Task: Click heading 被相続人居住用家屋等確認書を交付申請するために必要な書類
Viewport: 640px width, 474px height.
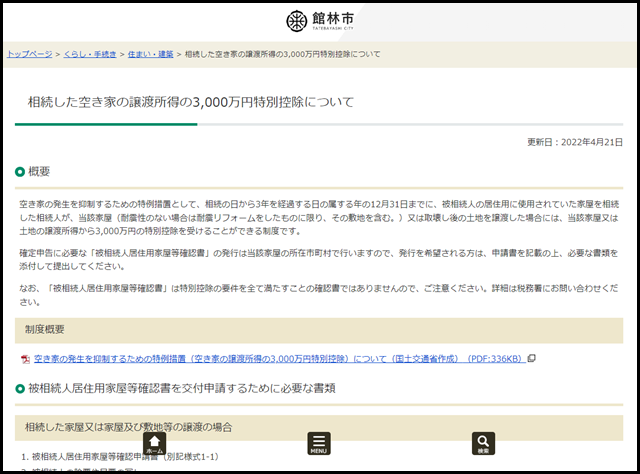Action: (x=182, y=388)
